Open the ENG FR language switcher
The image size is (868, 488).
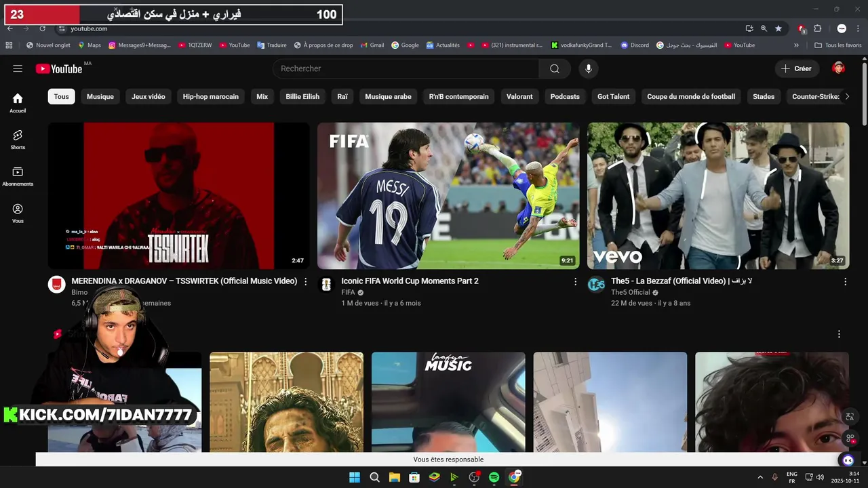click(x=791, y=477)
